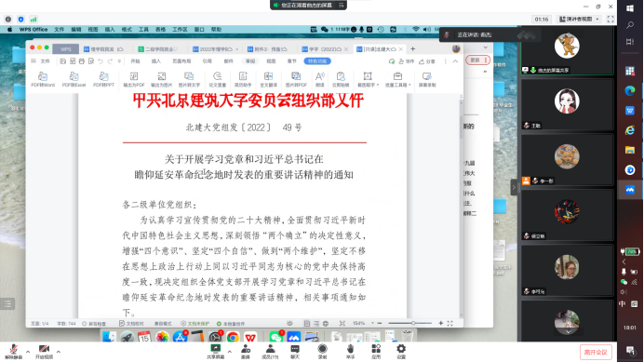Click the red 离开会议 button
The height and width of the screenshot is (362, 644).
596,352
